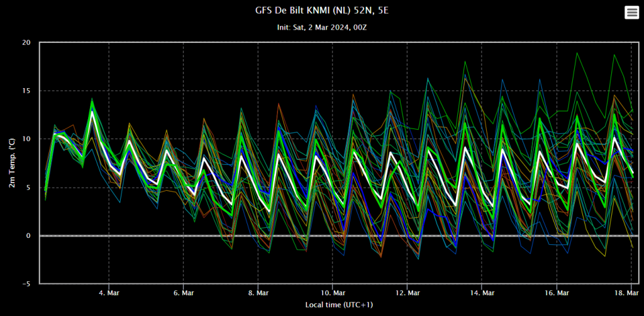Select the 8. Mar x-axis date label
This screenshot has width=644, height=316.
click(258, 293)
